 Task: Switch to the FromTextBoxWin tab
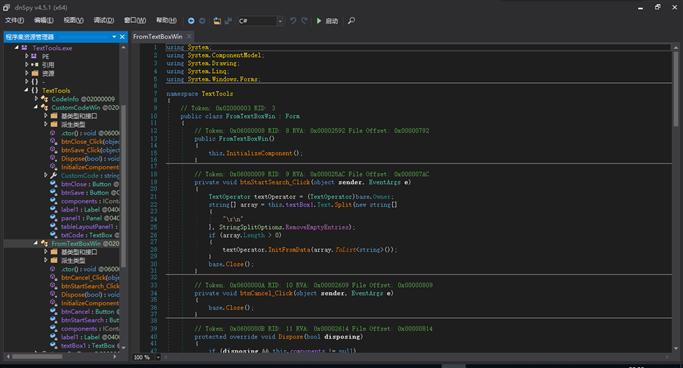(x=158, y=37)
